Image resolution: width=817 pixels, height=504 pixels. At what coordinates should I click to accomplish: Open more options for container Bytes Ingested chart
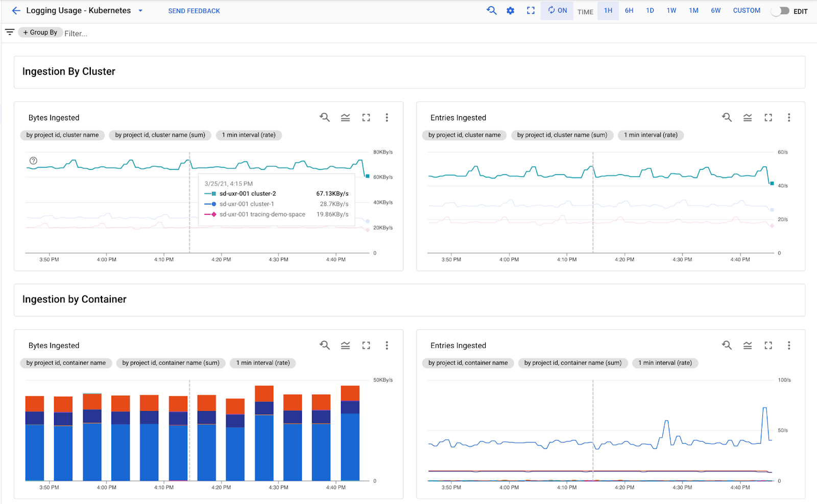[387, 345]
